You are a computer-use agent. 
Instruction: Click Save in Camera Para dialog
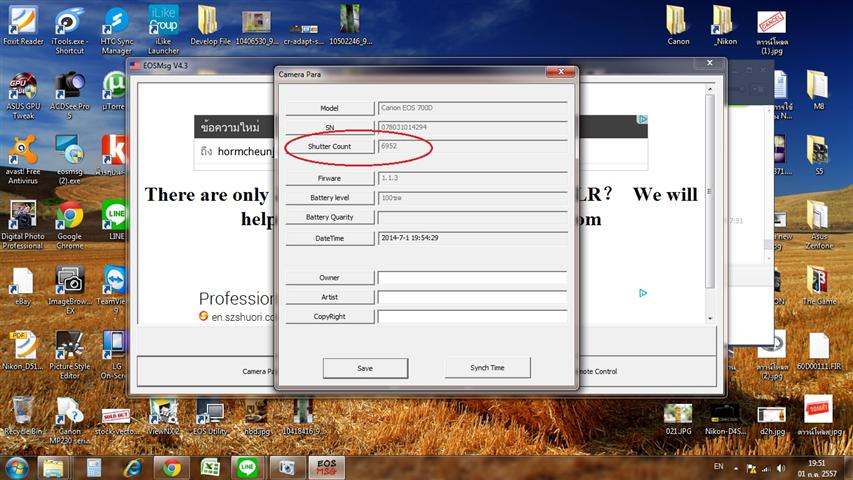(365, 368)
